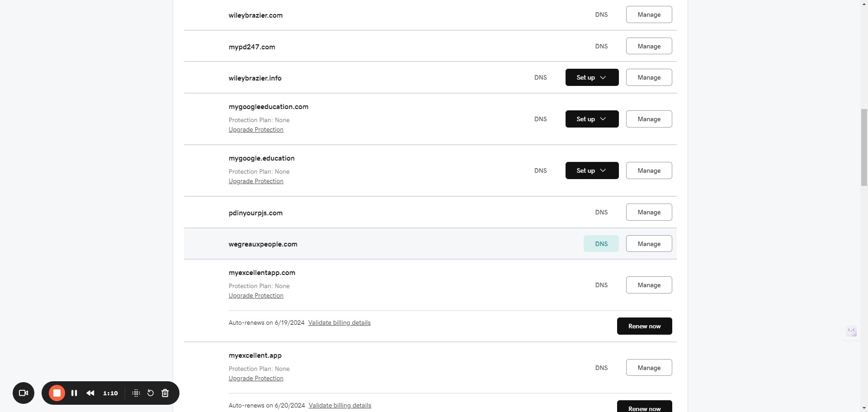
Task: Click the camera toggle button
Action: click(24, 393)
